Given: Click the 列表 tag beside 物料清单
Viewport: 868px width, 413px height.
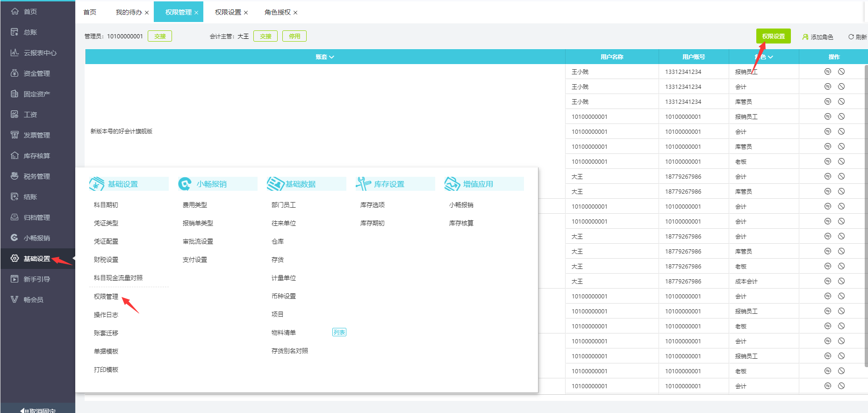Looking at the screenshot, I should click(339, 333).
